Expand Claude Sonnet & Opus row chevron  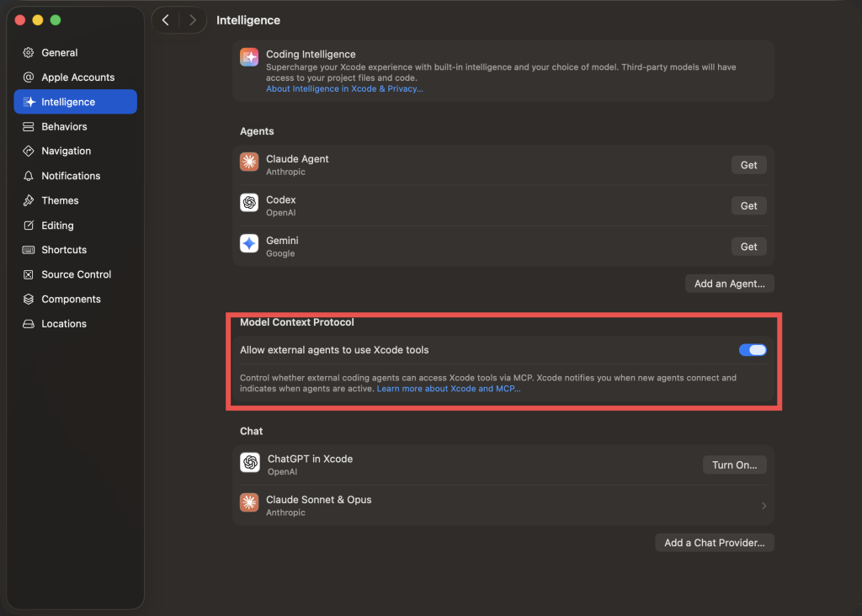[x=764, y=506]
